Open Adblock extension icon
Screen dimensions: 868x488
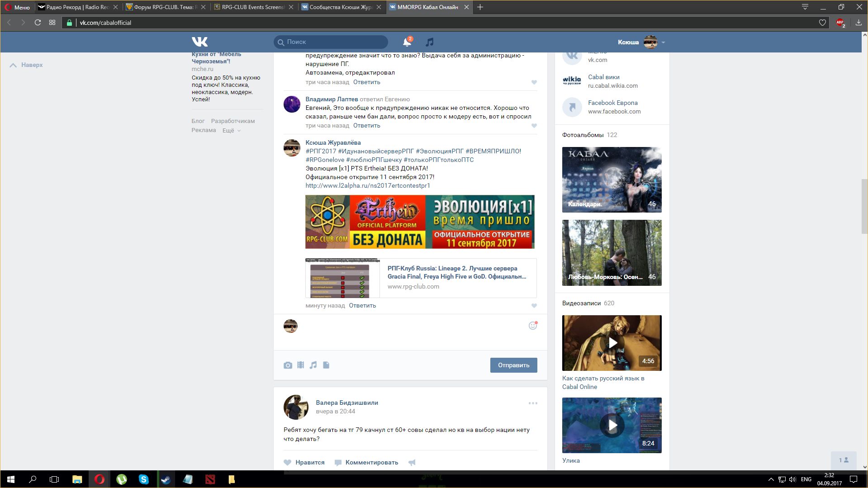[840, 23]
